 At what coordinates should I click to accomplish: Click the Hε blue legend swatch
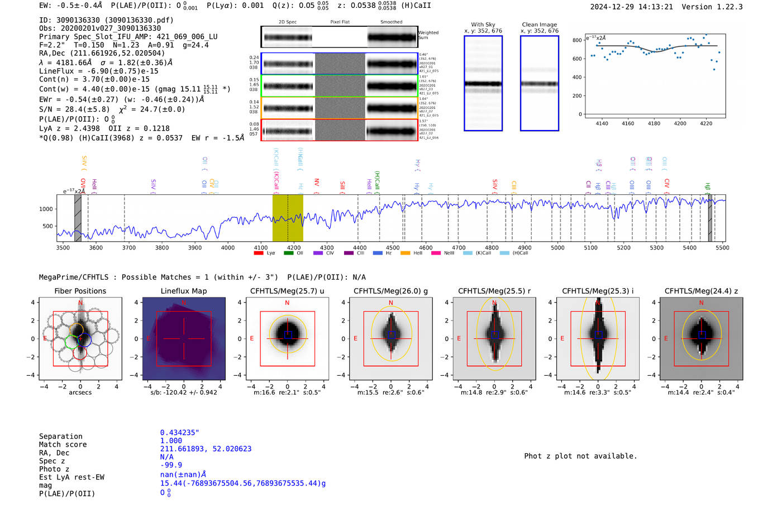(378, 253)
